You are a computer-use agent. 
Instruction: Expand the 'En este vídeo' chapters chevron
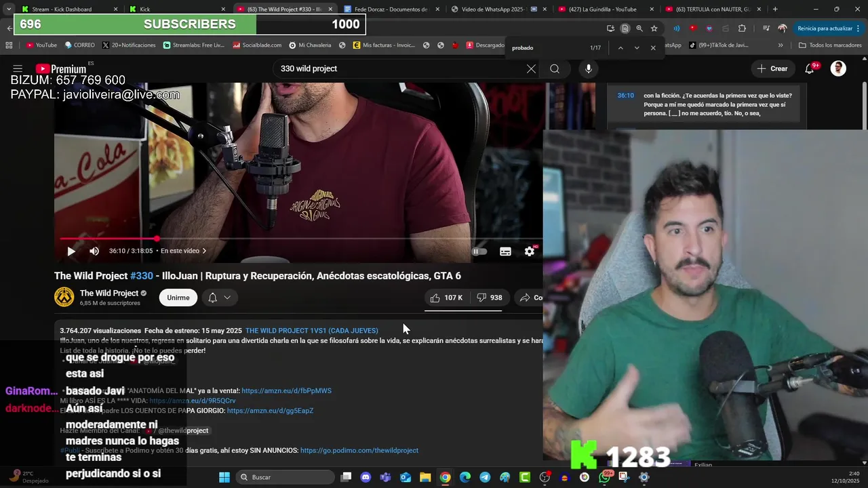point(204,251)
